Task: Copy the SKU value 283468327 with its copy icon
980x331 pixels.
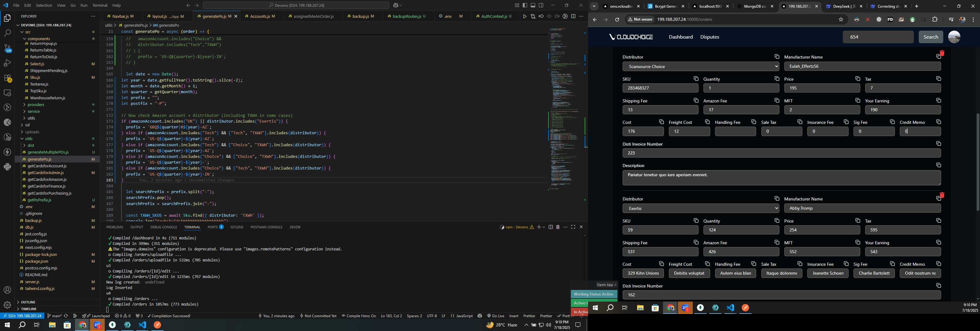Action: click(696, 78)
